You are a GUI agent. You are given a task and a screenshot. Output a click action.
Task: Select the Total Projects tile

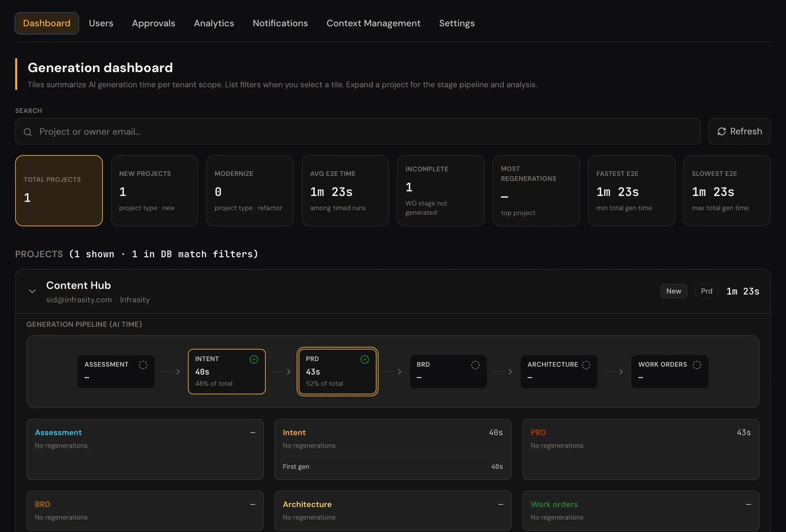[x=59, y=191]
